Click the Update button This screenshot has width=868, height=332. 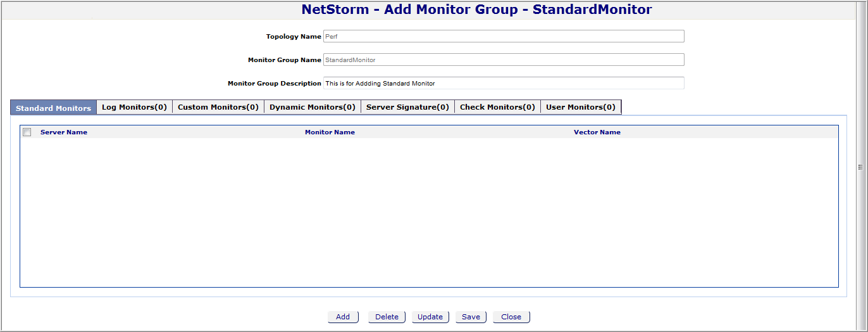(430, 317)
